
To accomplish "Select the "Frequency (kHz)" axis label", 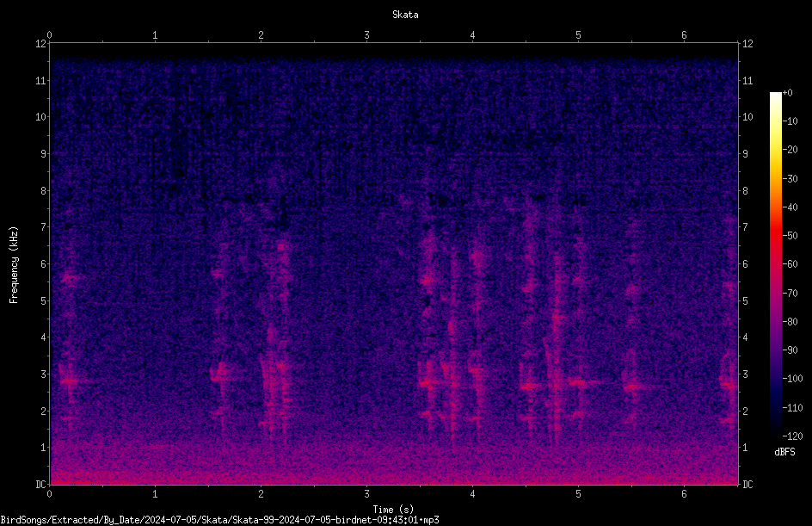I will [14, 264].
